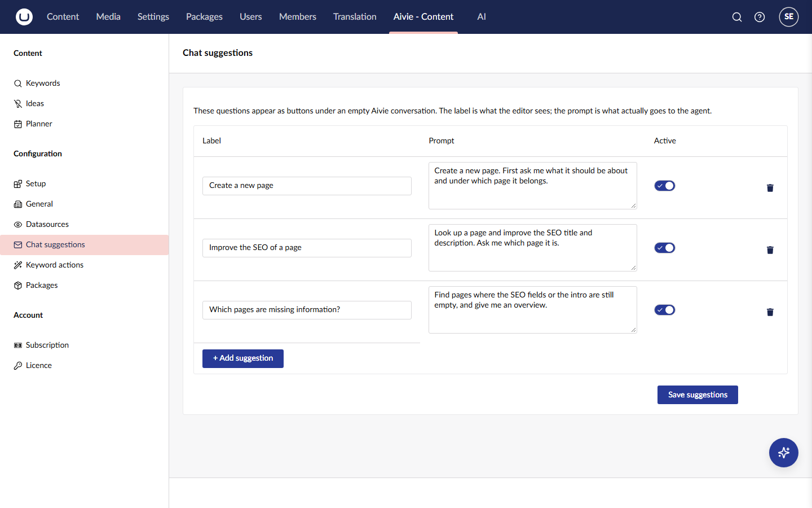Toggle Active for 'Improve the SEO of a page'
The height and width of the screenshot is (508, 812).
coord(665,248)
